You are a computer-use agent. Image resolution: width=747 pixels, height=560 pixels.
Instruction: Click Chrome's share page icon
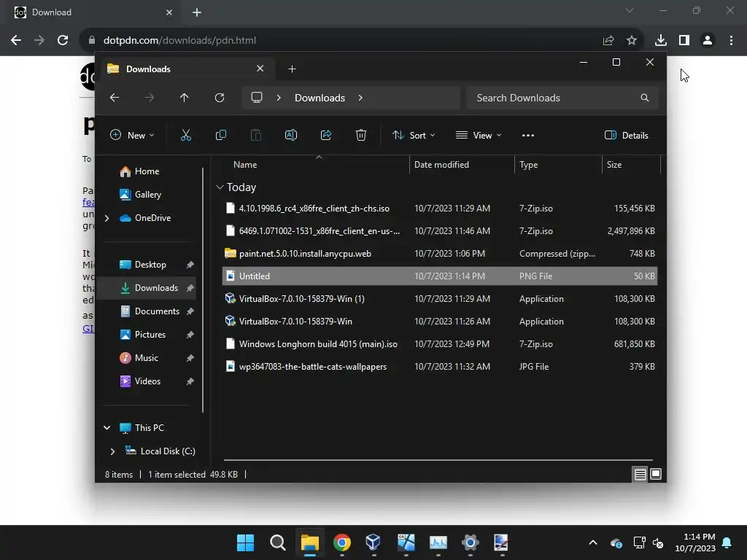(608, 41)
